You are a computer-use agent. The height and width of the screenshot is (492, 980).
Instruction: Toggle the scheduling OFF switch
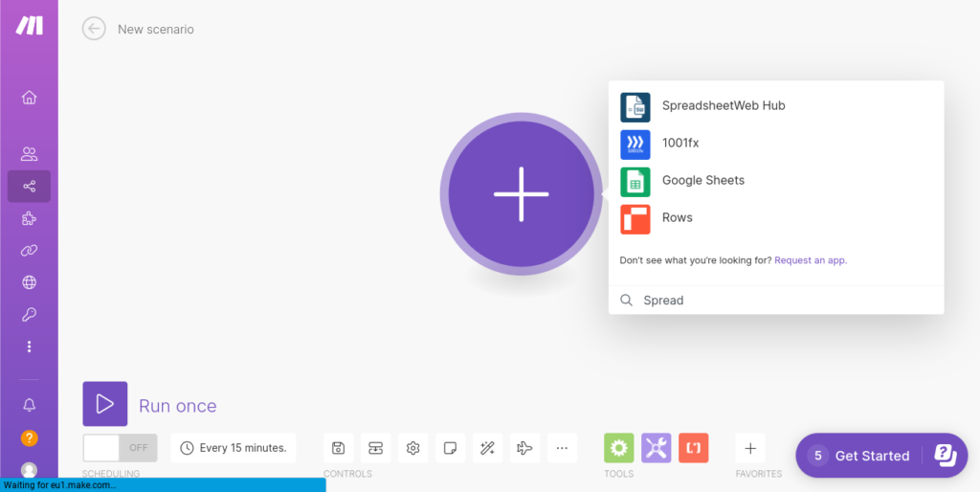point(120,448)
